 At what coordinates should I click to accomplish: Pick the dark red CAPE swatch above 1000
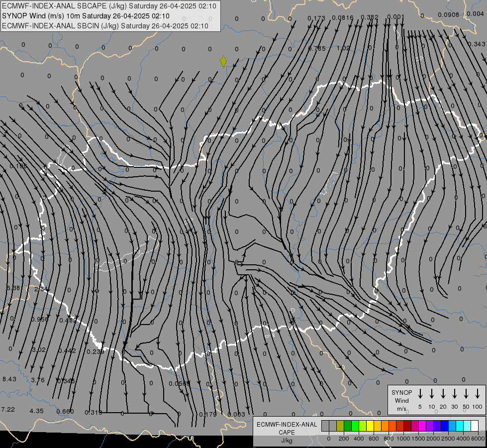click(407, 426)
